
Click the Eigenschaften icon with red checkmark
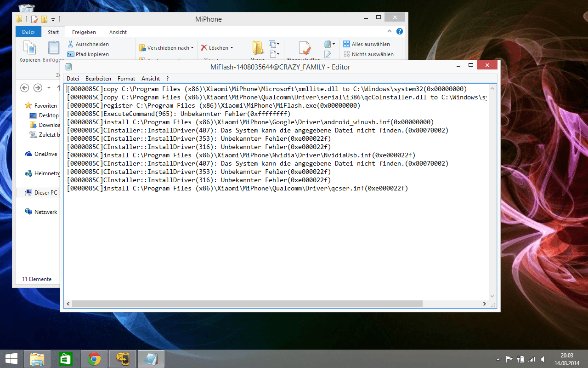click(x=304, y=48)
